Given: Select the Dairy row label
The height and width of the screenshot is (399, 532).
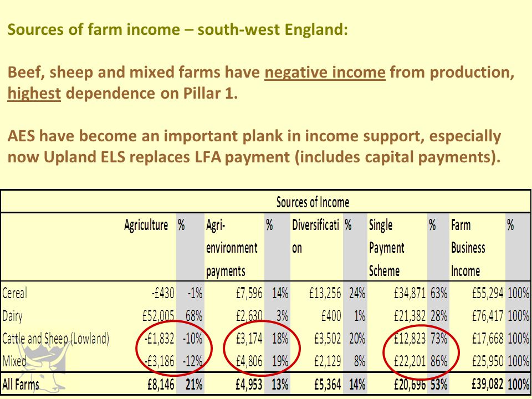Looking at the screenshot, I should (x=12, y=316).
